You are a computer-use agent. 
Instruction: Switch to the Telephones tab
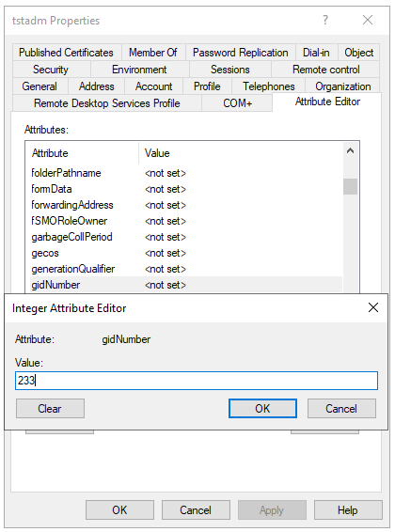tap(268, 86)
